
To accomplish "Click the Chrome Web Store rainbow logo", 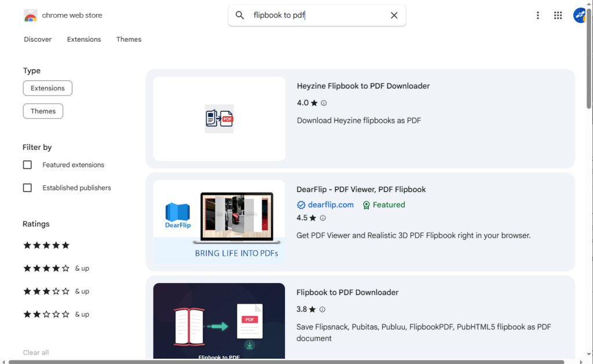I will [x=30, y=16].
